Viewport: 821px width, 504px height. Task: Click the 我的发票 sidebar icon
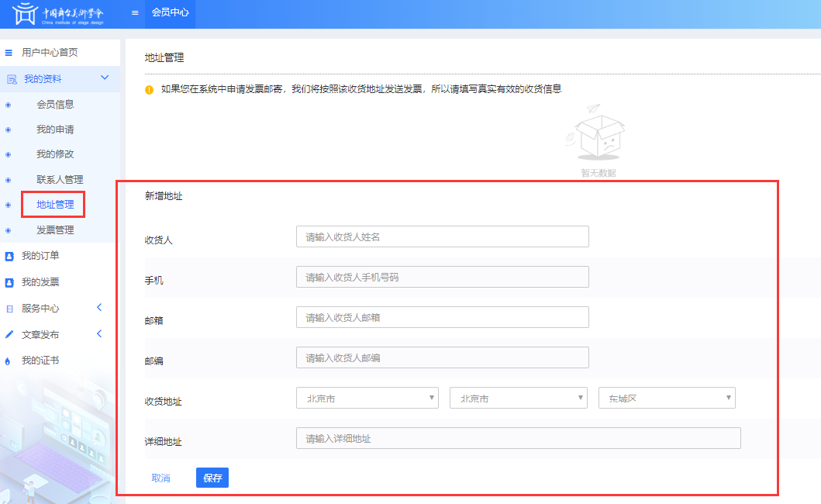9,282
